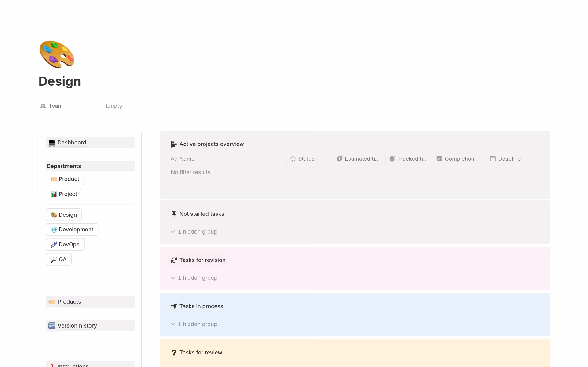Click the Deadline calendar icon header
This screenshot has width=588, height=367.
point(493,159)
